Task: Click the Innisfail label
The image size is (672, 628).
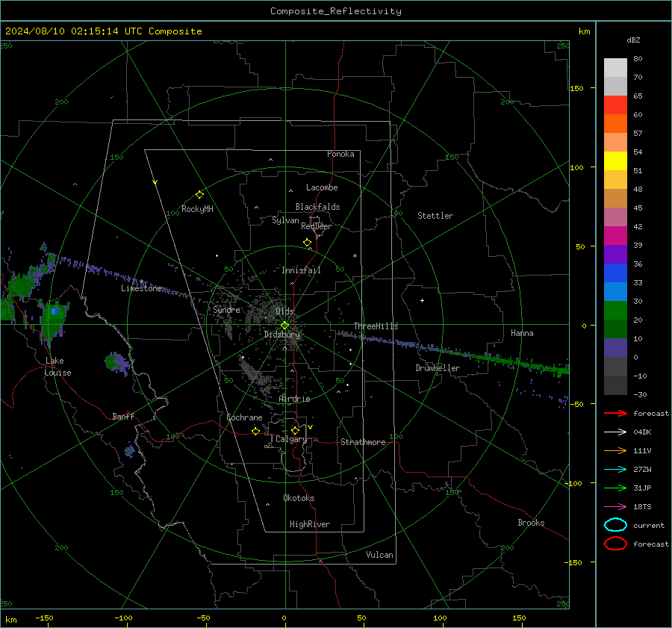Action: pos(301,270)
